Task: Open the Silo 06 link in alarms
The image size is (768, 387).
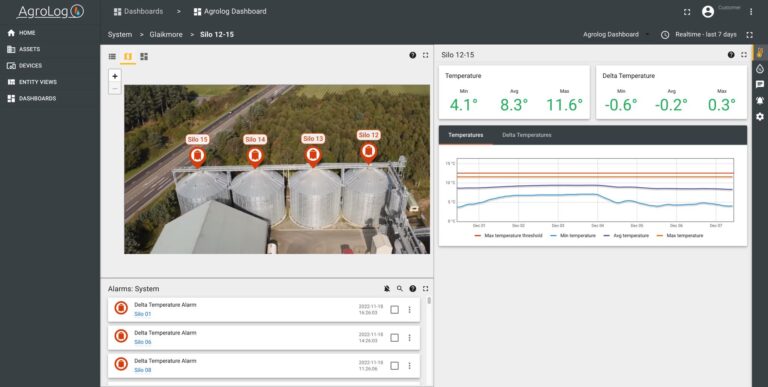Action: [x=143, y=342]
